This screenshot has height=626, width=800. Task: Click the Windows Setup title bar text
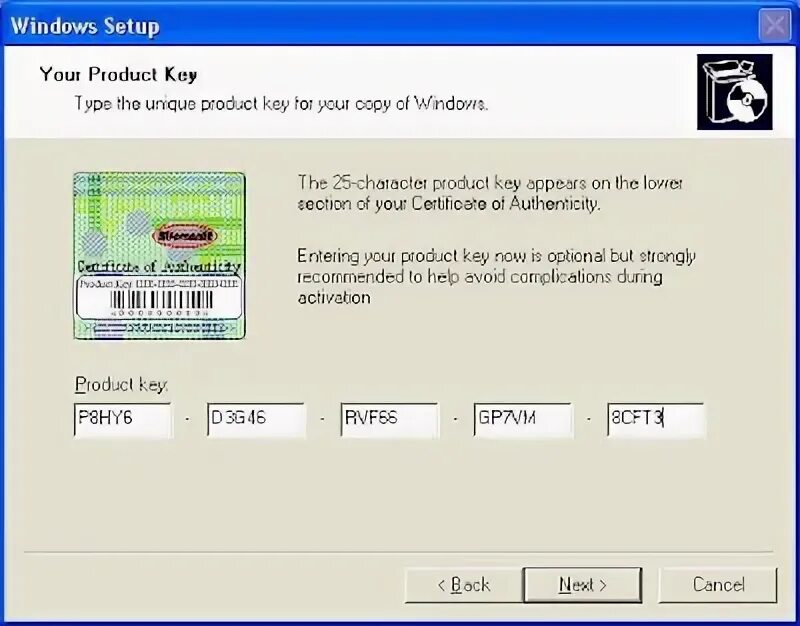85,26
